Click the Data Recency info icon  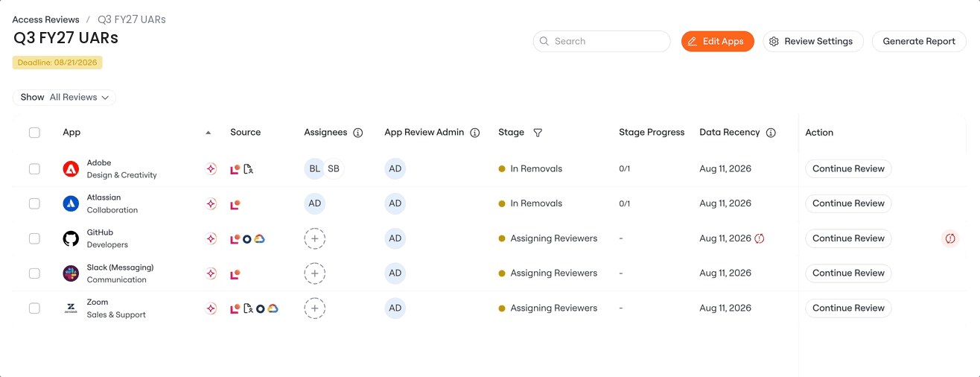pos(771,133)
